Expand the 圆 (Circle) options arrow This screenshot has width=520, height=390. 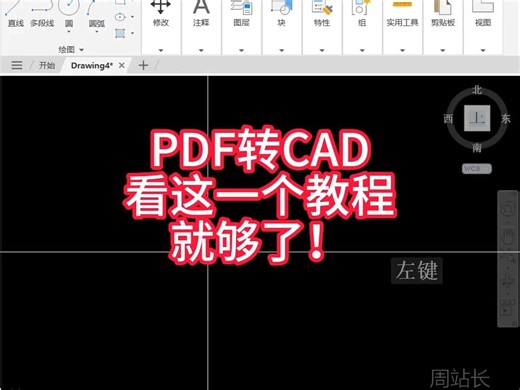coord(69,32)
